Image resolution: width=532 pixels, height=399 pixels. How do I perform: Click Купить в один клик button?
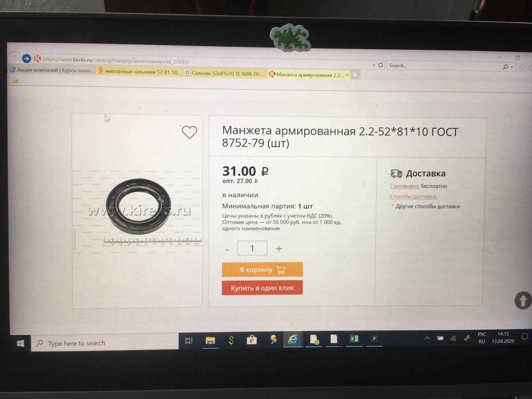coord(262,288)
